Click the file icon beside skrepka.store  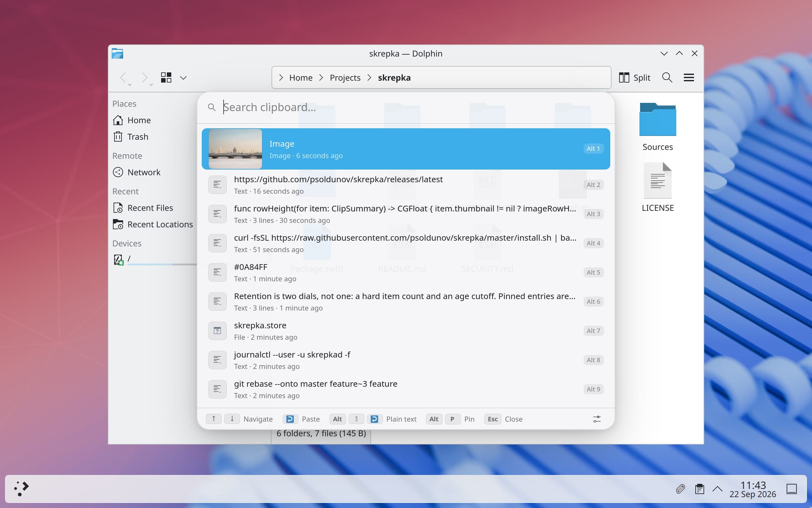(x=217, y=331)
